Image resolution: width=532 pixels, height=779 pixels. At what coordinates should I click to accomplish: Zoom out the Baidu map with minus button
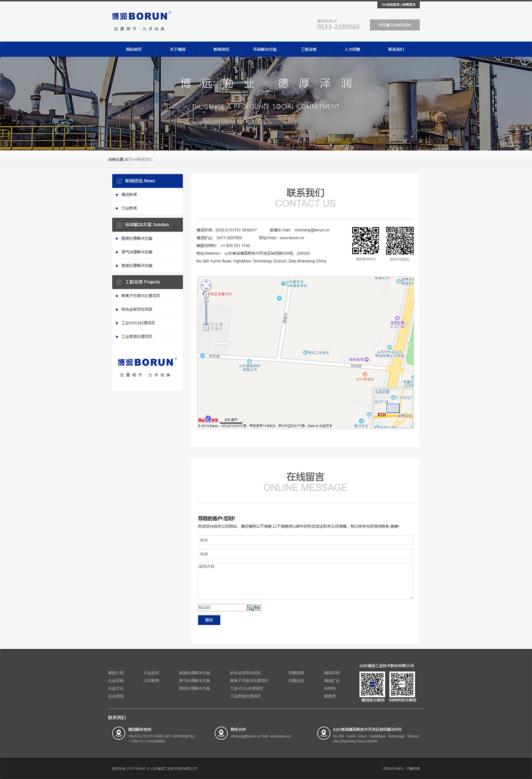[x=206, y=328]
